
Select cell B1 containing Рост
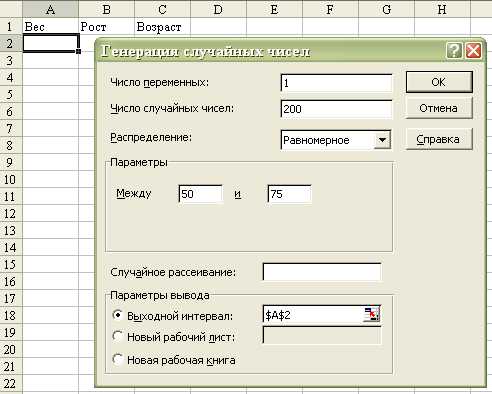107,27
